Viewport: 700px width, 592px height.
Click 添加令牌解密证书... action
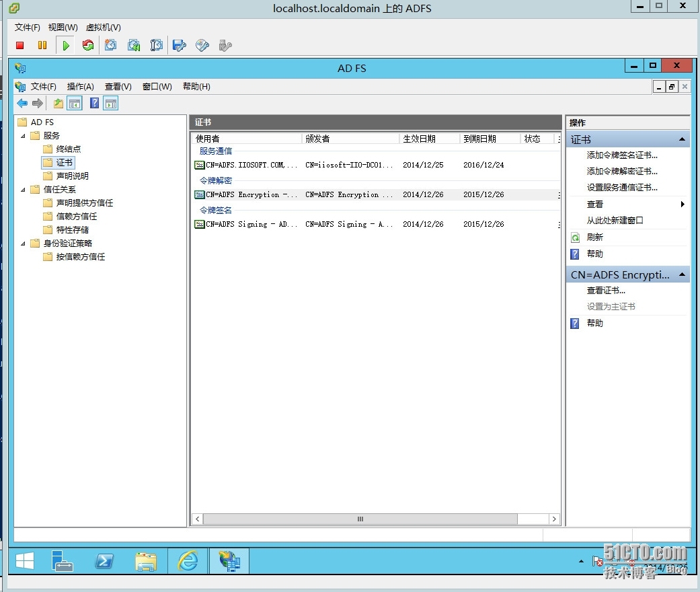tap(622, 171)
